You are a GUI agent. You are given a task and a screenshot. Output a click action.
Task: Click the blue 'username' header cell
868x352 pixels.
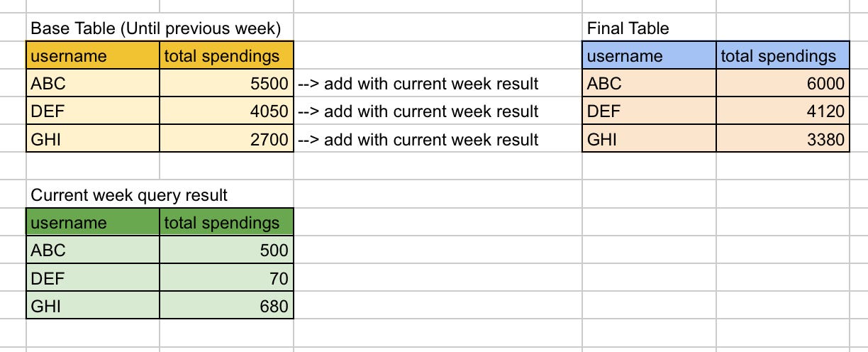pos(648,56)
